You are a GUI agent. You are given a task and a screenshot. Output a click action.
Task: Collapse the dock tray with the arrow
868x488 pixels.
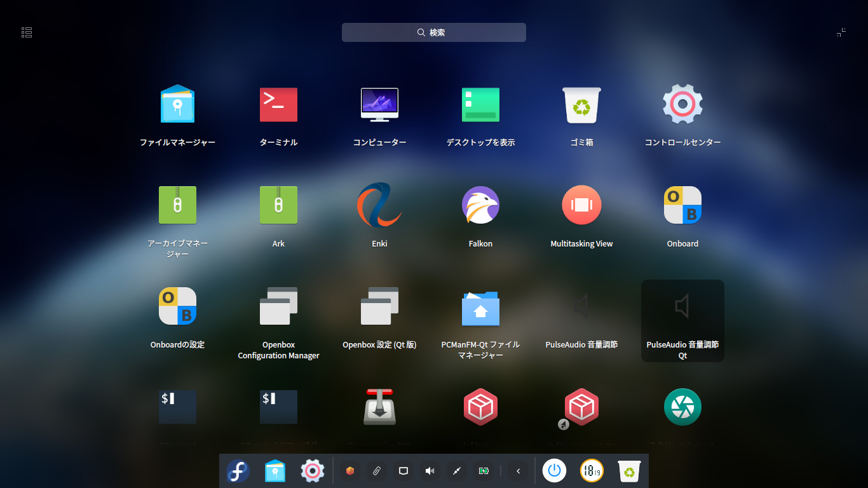(518, 471)
